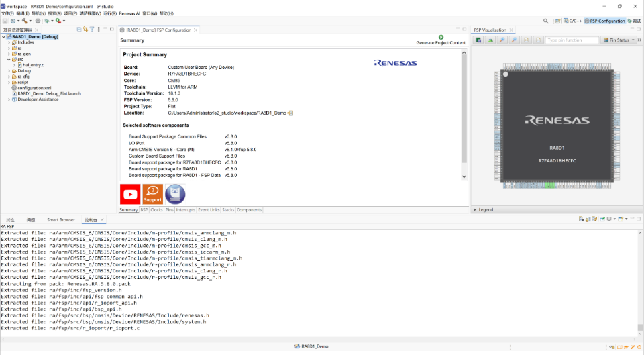Image resolution: width=644 pixels, height=355 pixels.
Task: Open the Smart Browser tab
Action: point(61,220)
